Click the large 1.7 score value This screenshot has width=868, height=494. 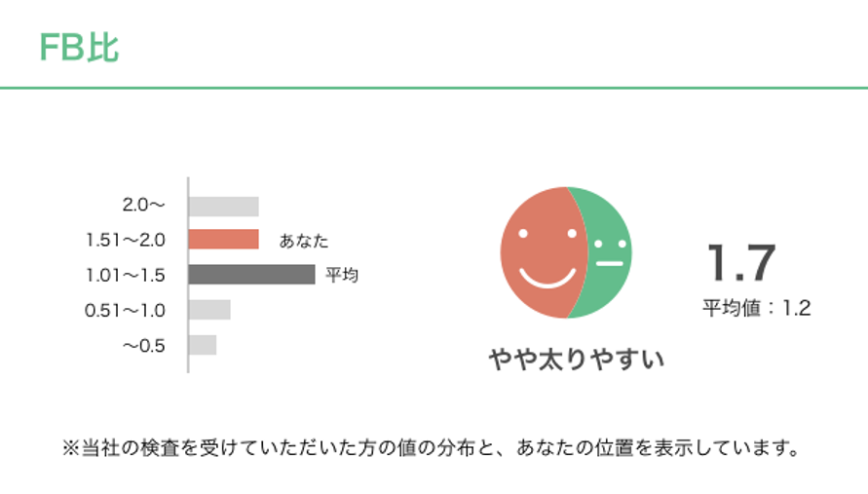click(741, 263)
